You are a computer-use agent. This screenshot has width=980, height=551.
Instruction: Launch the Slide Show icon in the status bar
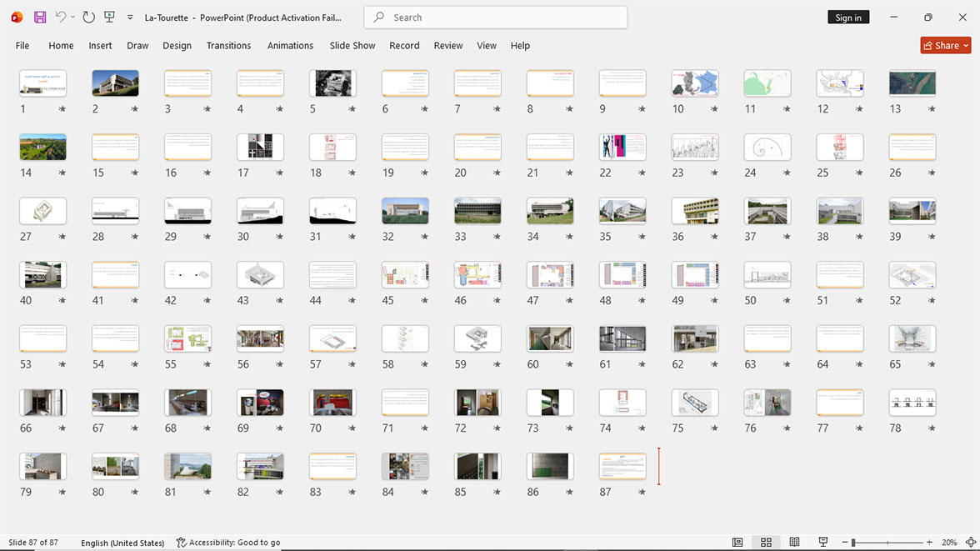[823, 542]
